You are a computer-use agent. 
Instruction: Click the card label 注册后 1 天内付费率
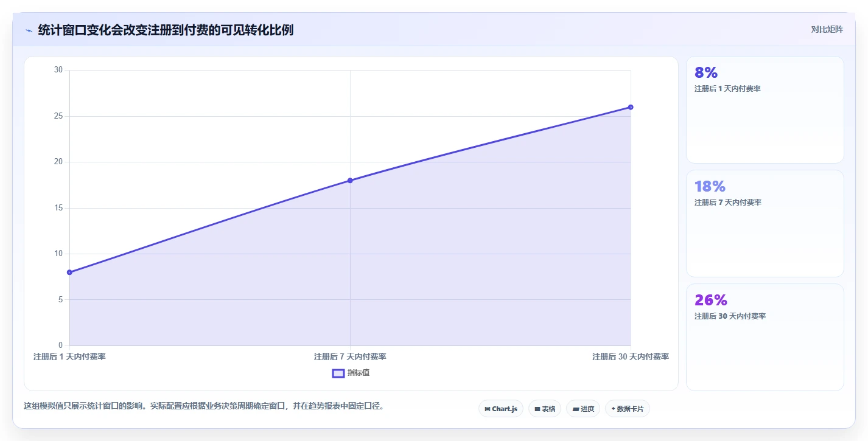(x=727, y=89)
